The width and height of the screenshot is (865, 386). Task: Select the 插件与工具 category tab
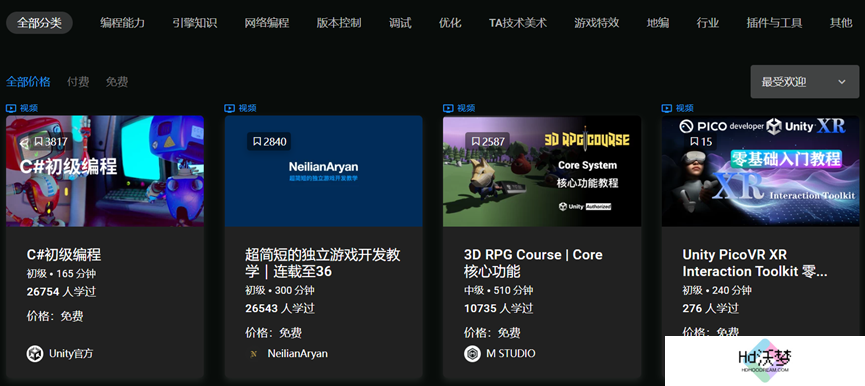(x=774, y=23)
